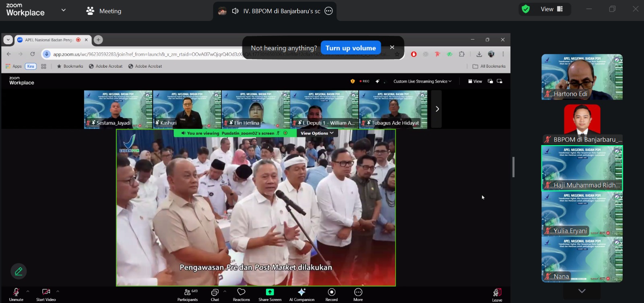Select Hartono Edi's video thumbnail
644x303 pixels.
click(582, 77)
